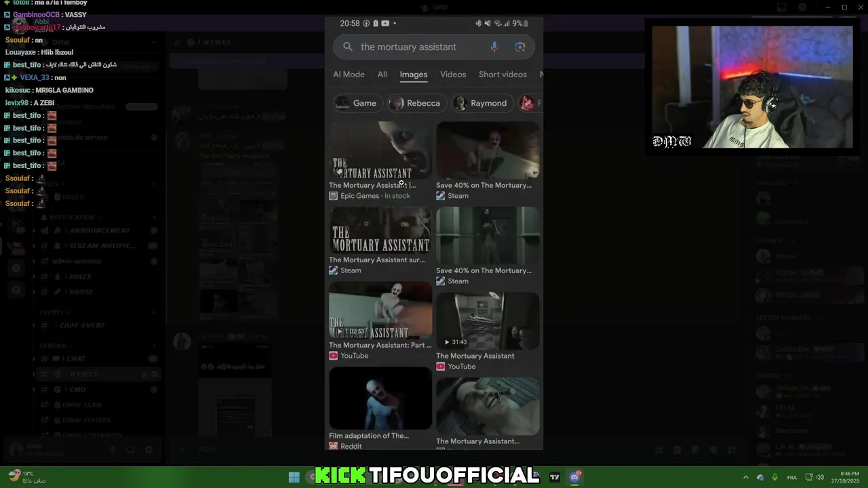Open the volume tray icon

coord(820,477)
